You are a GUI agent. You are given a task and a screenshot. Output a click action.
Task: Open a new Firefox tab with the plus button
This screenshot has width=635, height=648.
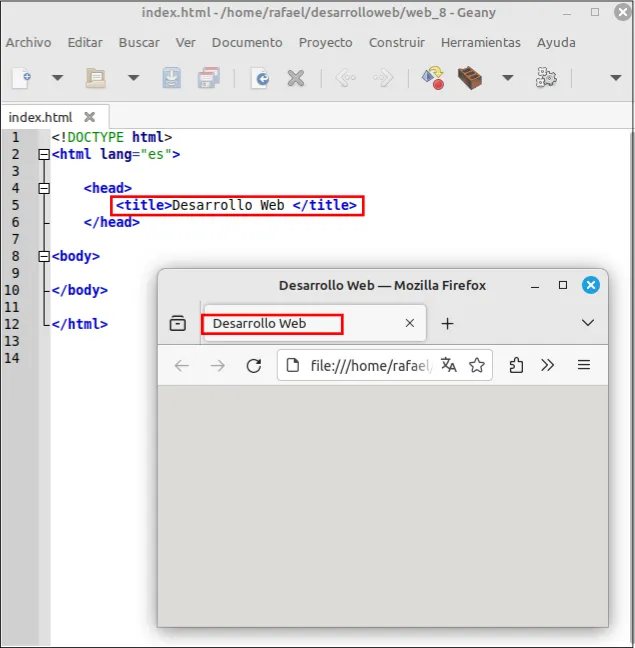(x=447, y=323)
